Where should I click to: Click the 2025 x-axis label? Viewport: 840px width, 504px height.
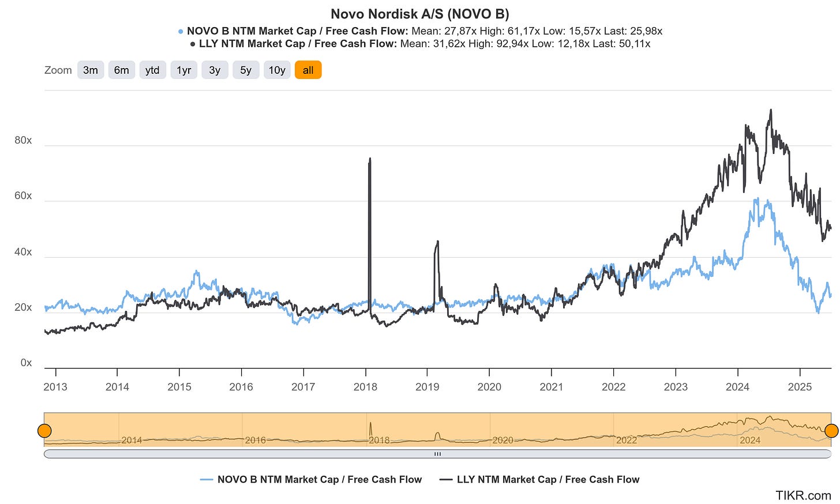coord(800,387)
